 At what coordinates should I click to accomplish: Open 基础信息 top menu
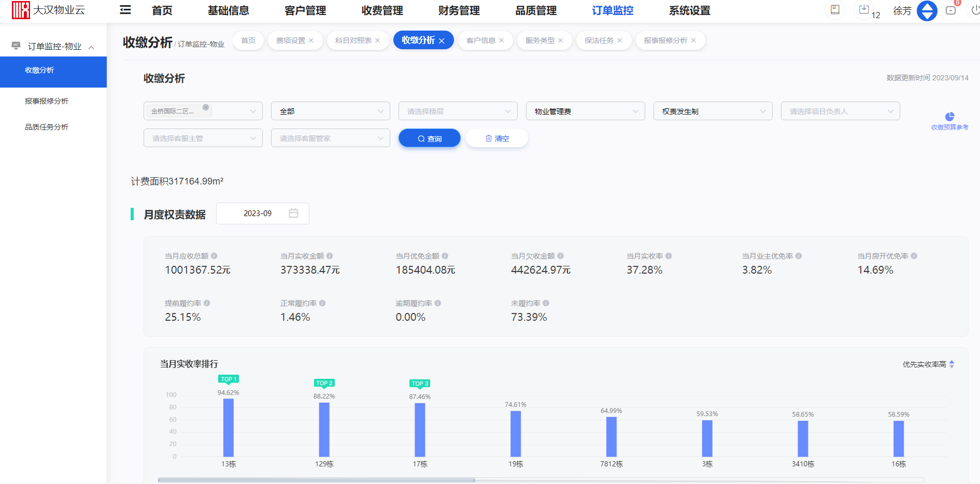coord(229,10)
